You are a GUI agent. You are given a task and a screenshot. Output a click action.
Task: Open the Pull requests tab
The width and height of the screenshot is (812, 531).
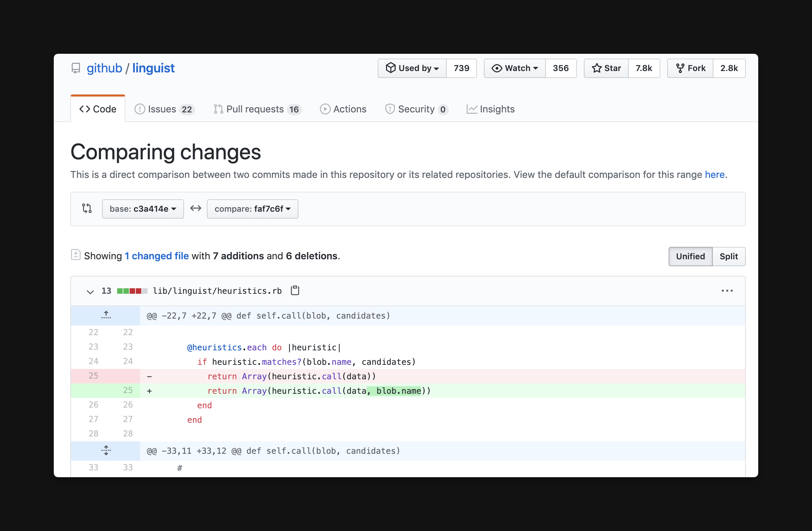pos(257,109)
